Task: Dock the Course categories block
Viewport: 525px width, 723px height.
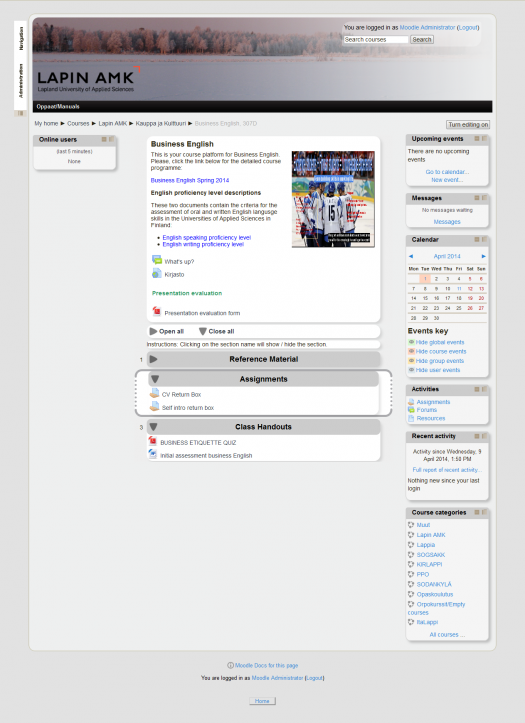Action: point(484,512)
